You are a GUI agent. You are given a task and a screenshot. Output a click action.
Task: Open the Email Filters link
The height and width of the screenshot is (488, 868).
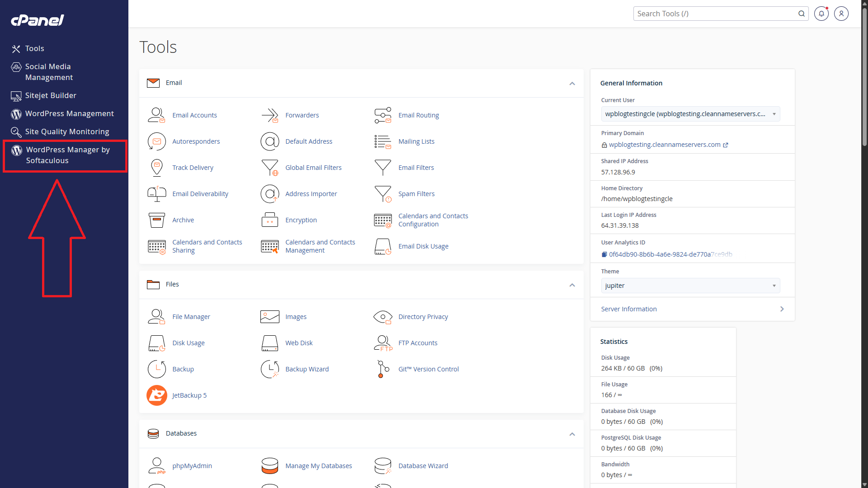(416, 168)
